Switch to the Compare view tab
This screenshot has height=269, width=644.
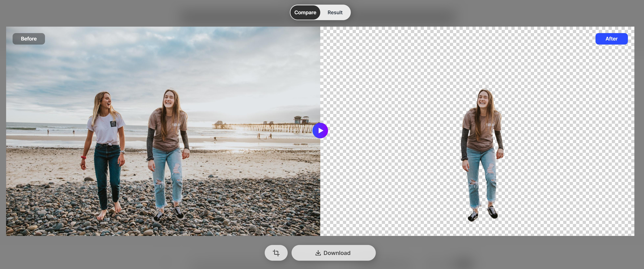pos(305,13)
